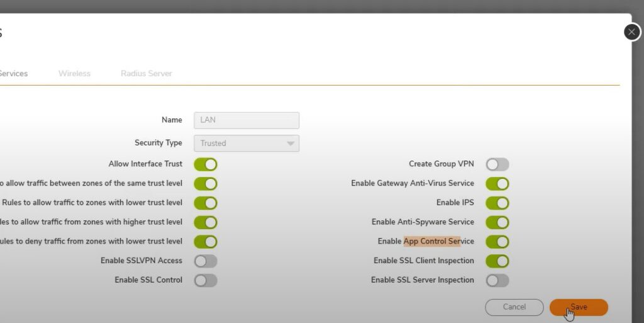This screenshot has width=644, height=323.
Task: Open the Radius Server tab
Action: coord(146,74)
